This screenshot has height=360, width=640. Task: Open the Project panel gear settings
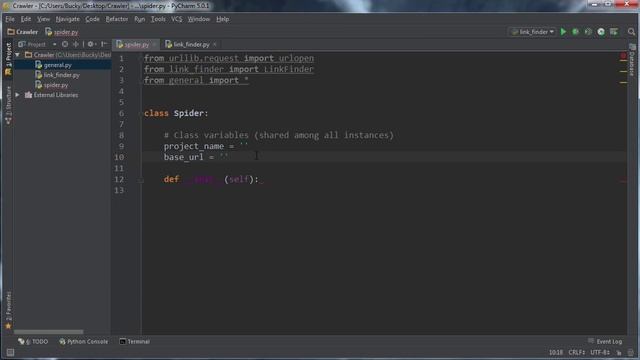pos(91,44)
